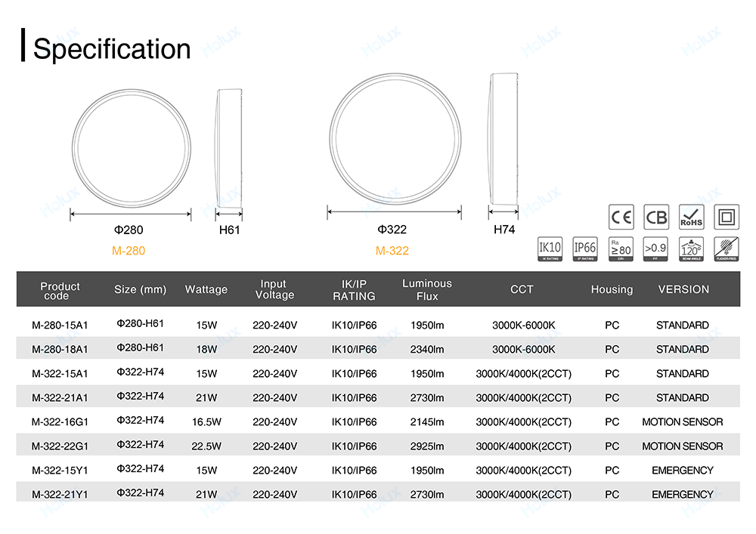Click the orange M-280 model label

pos(129,251)
